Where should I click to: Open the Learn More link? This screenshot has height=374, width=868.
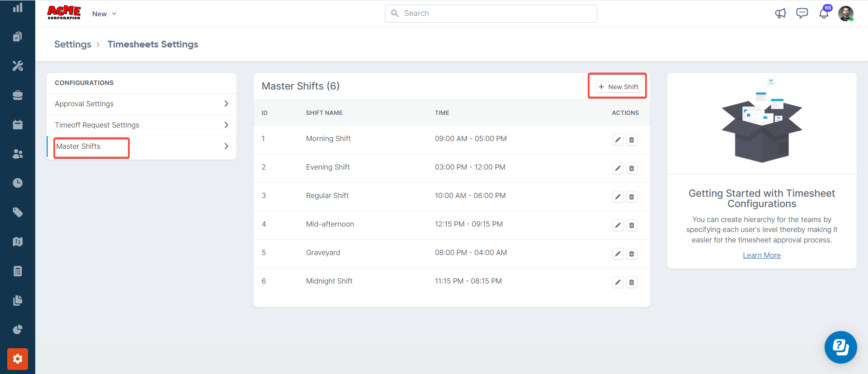pyautogui.click(x=761, y=256)
